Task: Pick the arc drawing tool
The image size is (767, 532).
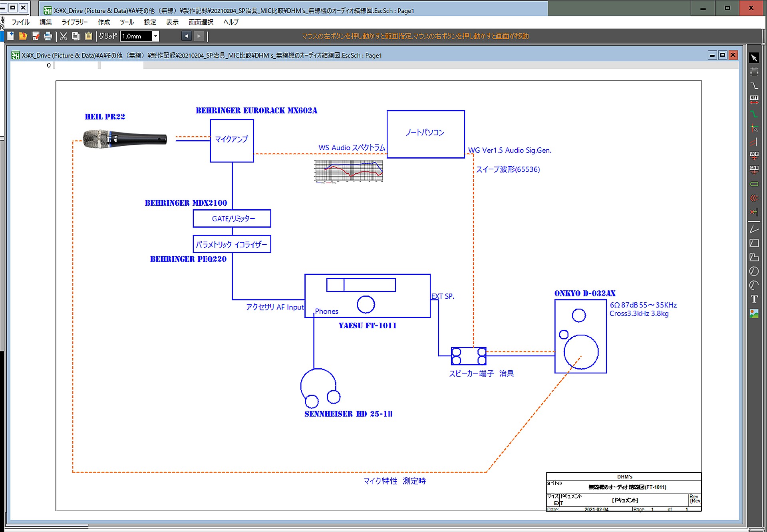Action: (754, 285)
